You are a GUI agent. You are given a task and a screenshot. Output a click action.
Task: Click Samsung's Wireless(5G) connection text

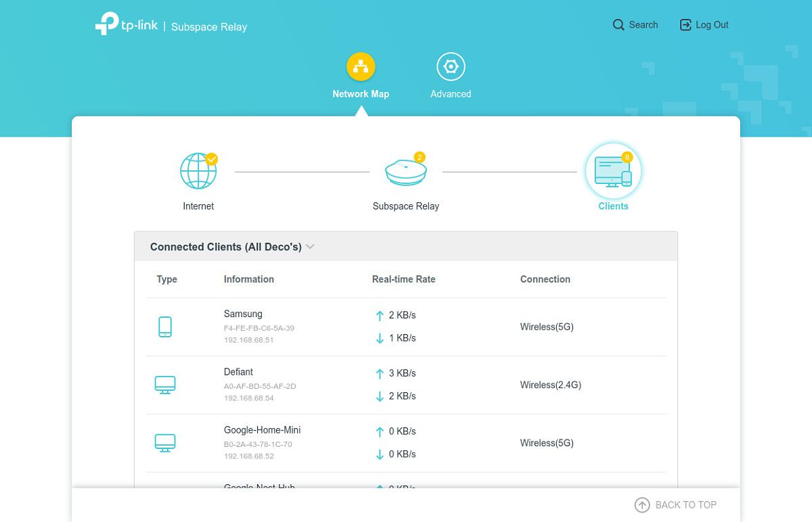547,327
